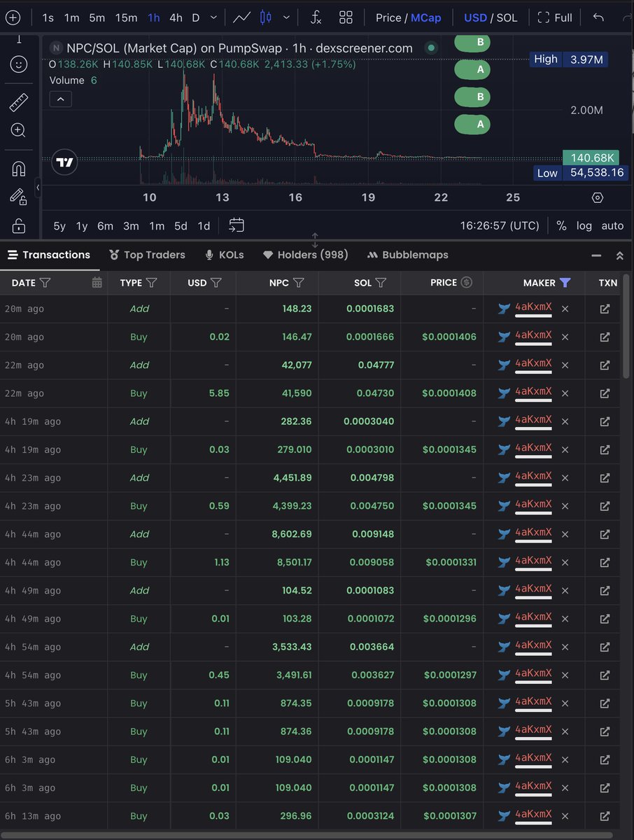Toggle log scale
This screenshot has width=634, height=840.
coord(584,225)
